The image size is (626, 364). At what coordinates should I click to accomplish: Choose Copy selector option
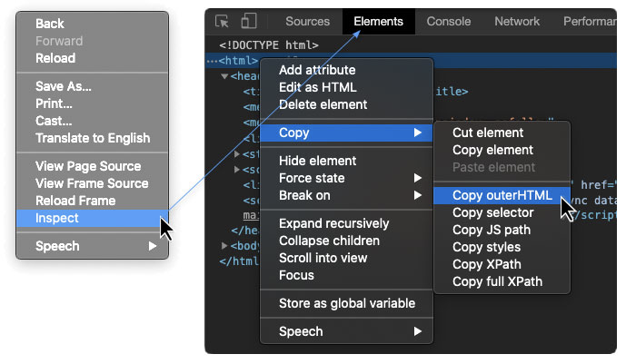(492, 212)
